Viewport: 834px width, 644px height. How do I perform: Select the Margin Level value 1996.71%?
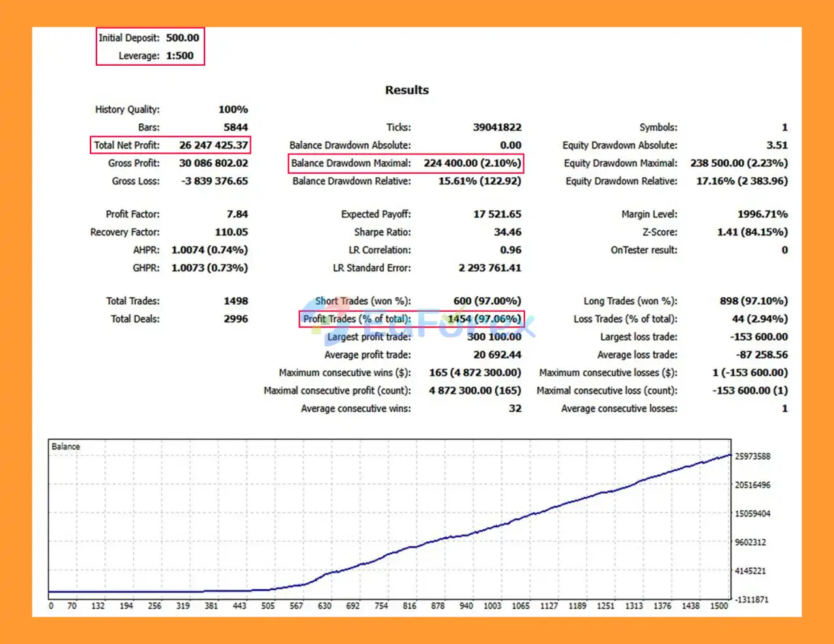[762, 214]
